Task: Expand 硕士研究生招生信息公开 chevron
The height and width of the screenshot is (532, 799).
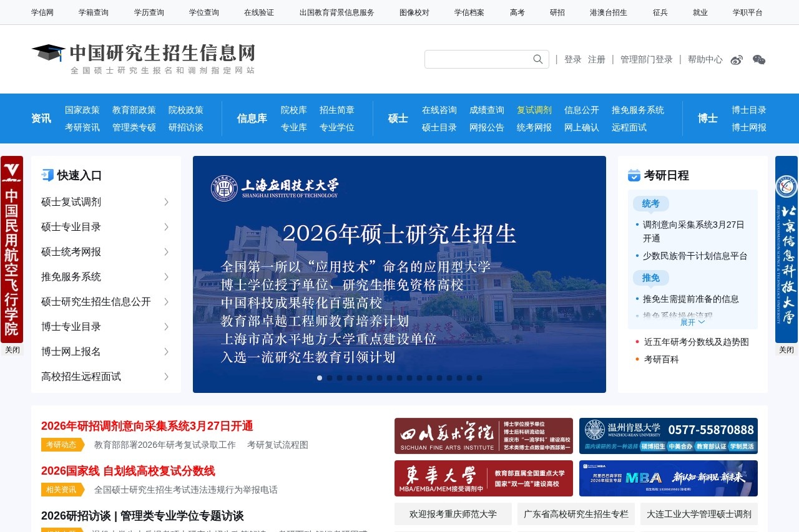Action: pyautogui.click(x=167, y=302)
